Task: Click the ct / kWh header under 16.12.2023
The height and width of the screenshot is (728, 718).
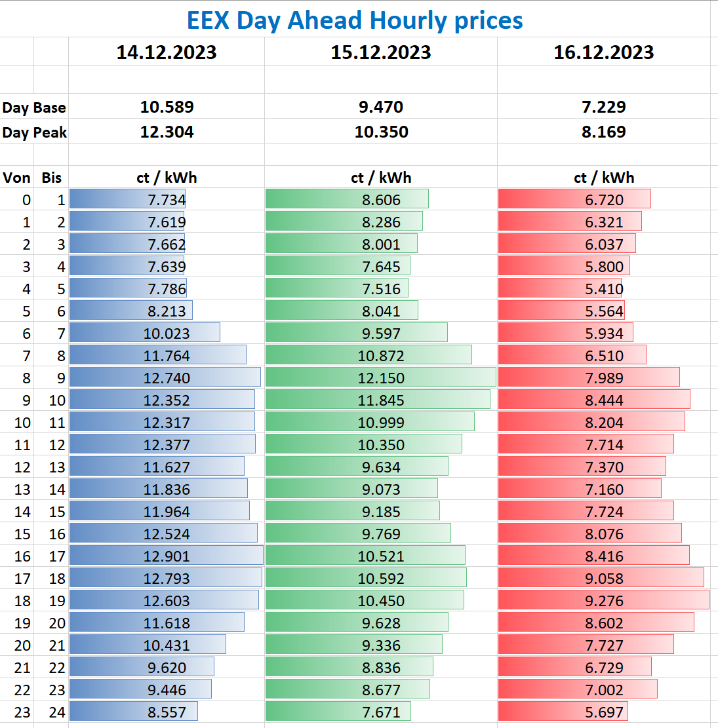Action: (x=604, y=178)
